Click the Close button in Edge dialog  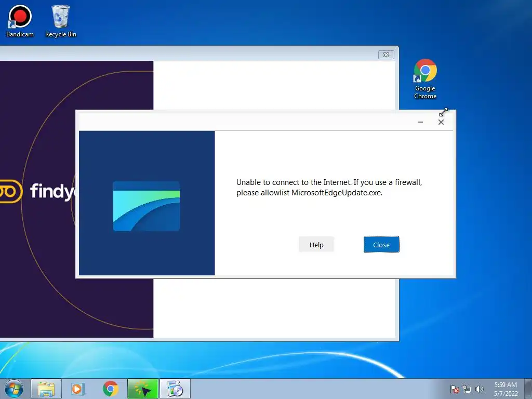(x=381, y=245)
